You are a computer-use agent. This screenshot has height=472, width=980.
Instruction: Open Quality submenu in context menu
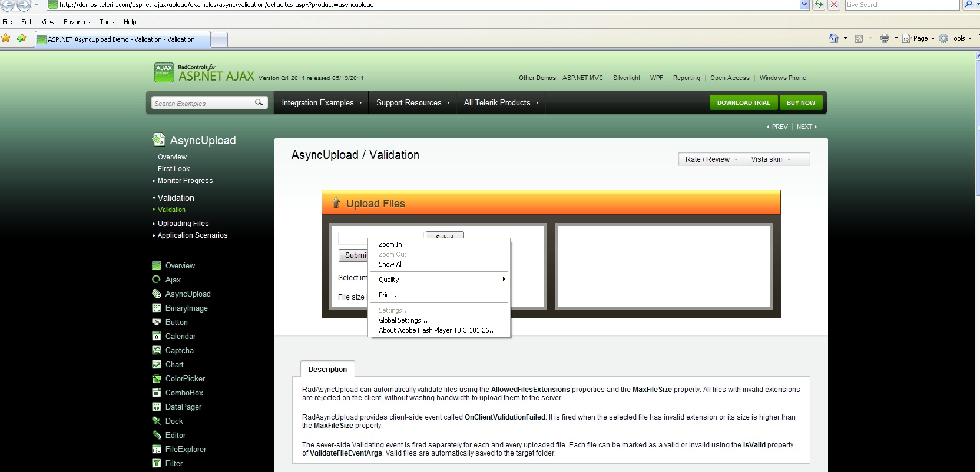pyautogui.click(x=439, y=280)
